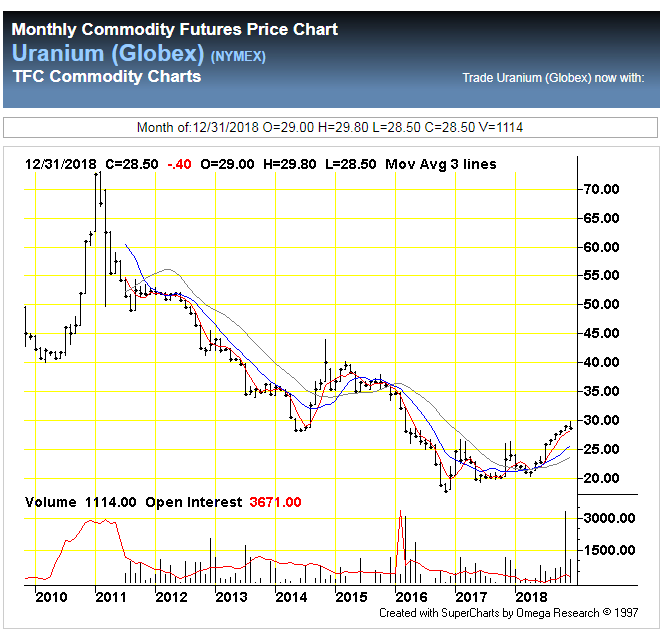This screenshot has width=666, height=637.
Task: Click the 2016 year marker below the volume chart
Action: [410, 597]
